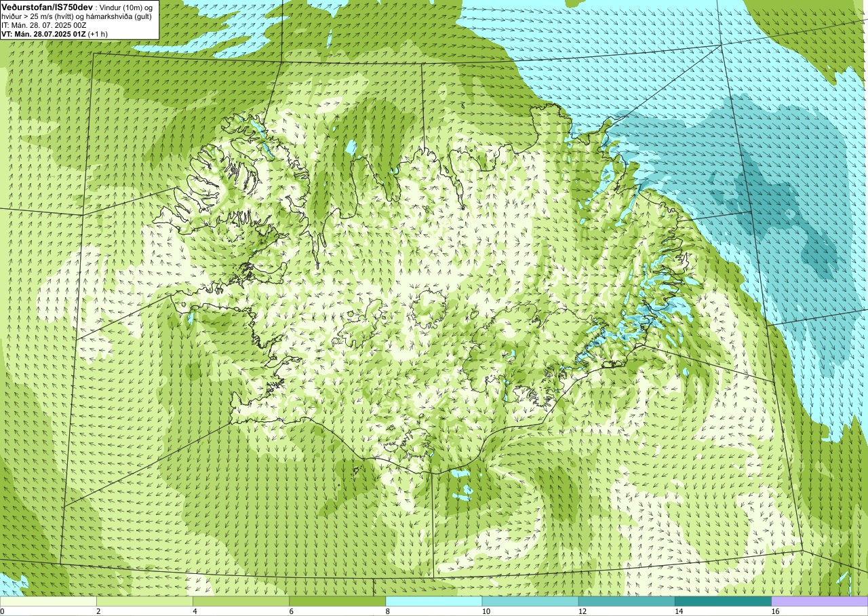868x616 pixels.
Task: Click the 8–10 light cyan legend swatch
Action: [x=433, y=601]
